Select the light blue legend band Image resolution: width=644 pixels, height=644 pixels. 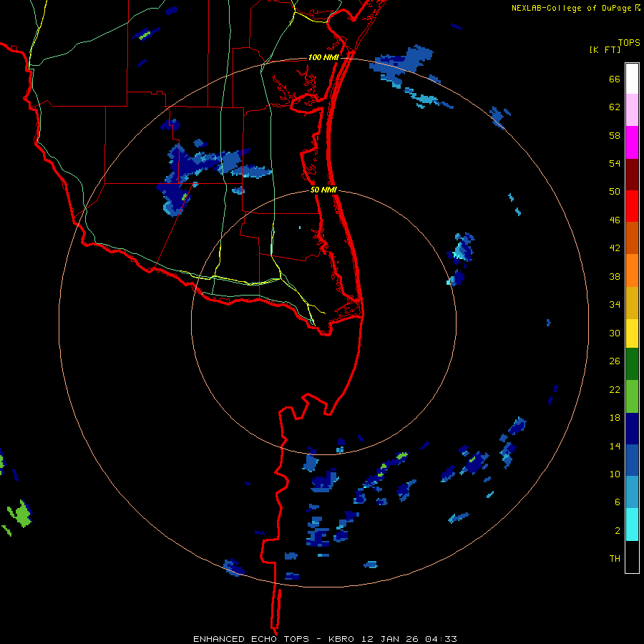632,492
